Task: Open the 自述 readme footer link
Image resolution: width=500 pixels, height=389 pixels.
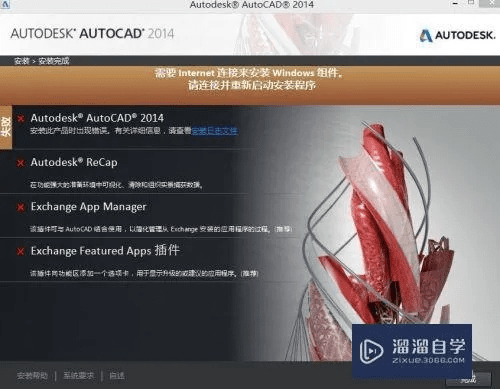Action: point(117,376)
